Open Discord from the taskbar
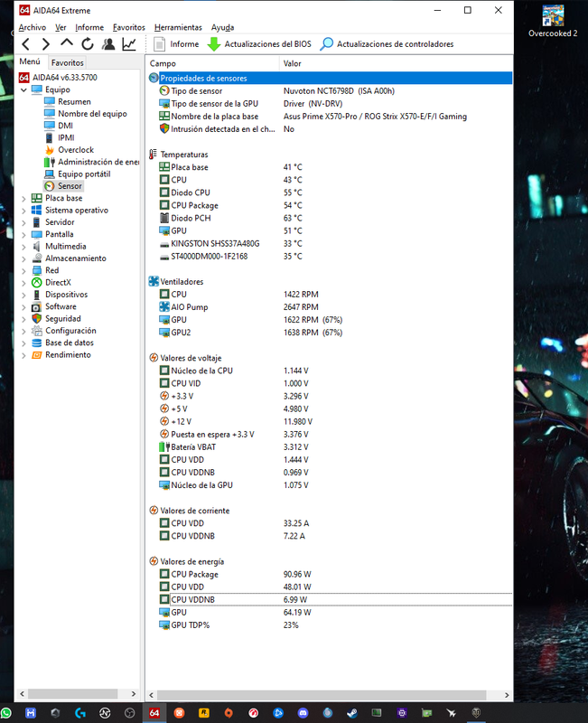 point(303,713)
